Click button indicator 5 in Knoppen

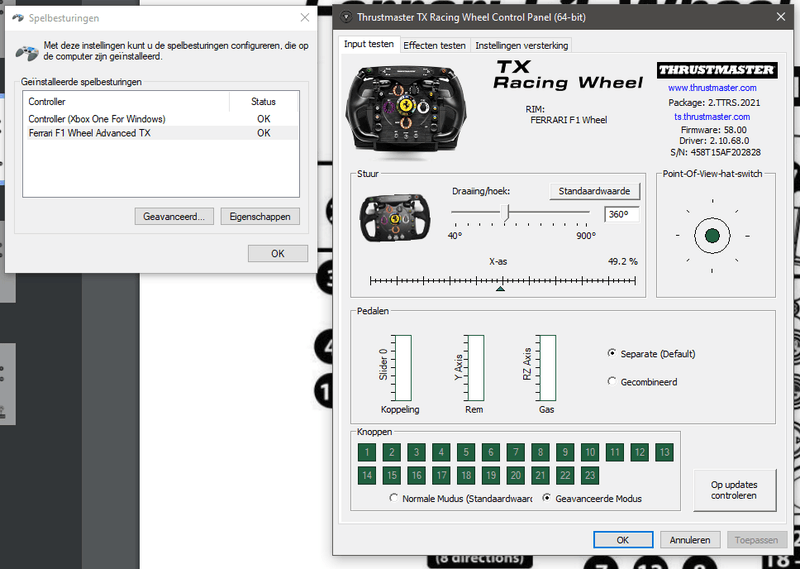[x=466, y=452]
